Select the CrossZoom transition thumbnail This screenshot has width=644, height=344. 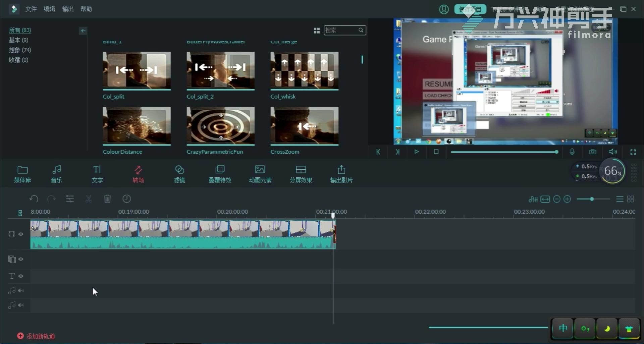[x=305, y=126]
